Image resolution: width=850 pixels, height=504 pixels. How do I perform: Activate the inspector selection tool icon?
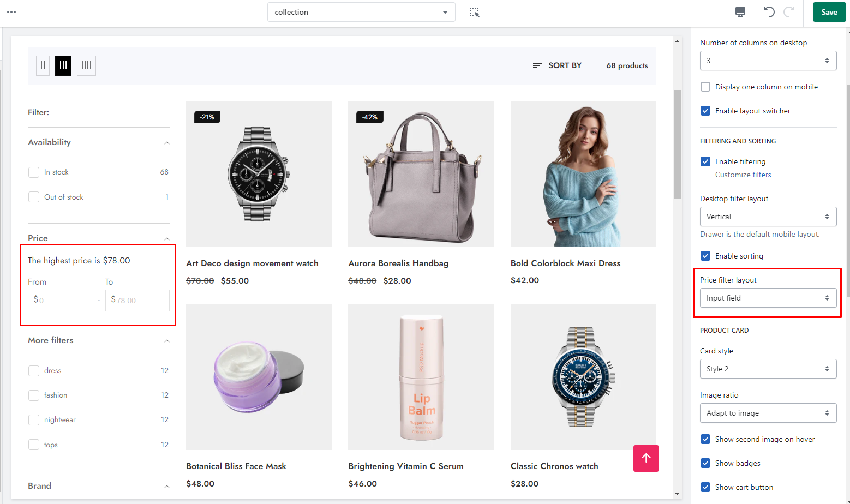[x=474, y=12]
